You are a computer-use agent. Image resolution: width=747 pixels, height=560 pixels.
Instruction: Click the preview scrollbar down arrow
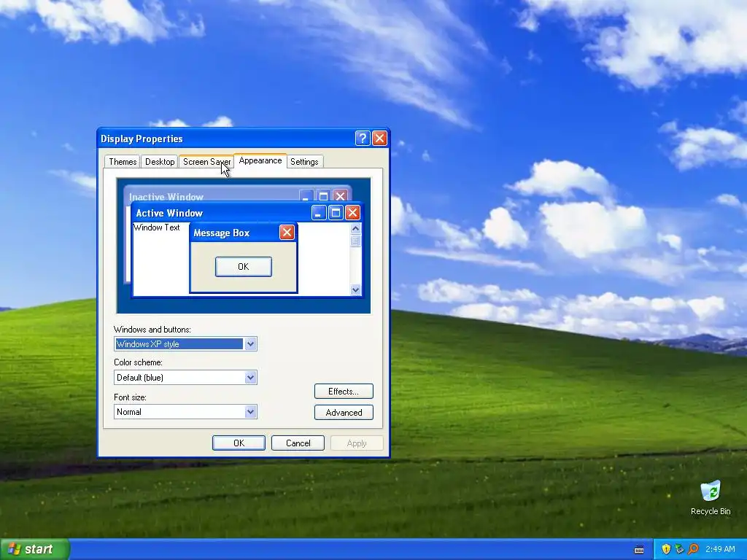[355, 289]
